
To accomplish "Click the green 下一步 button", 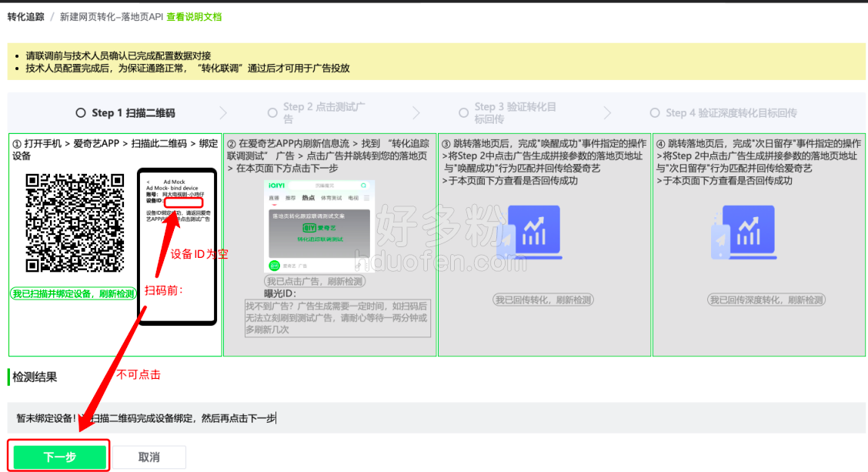I will click(60, 457).
